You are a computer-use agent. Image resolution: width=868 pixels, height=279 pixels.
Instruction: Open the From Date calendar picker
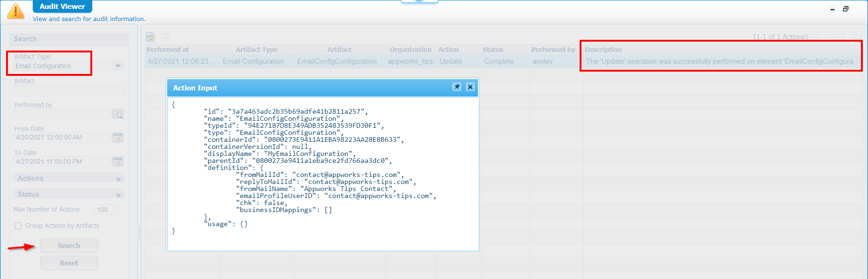[118, 138]
